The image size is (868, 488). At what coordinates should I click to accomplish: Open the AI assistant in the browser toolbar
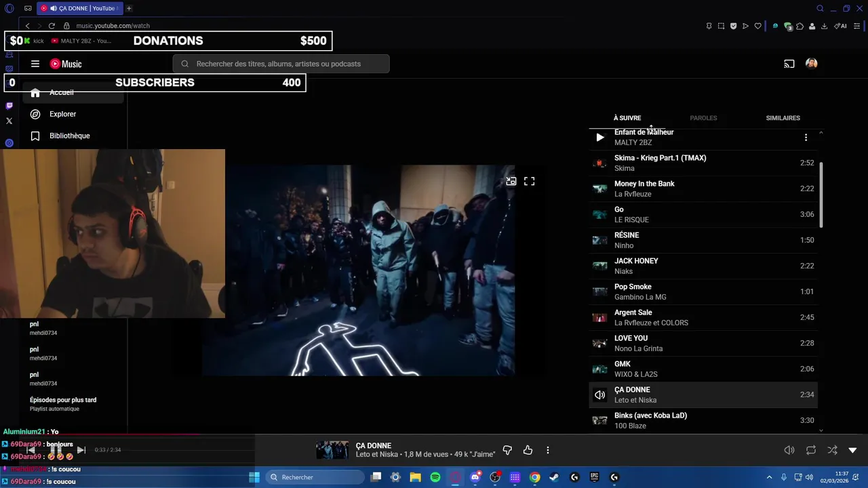click(841, 26)
